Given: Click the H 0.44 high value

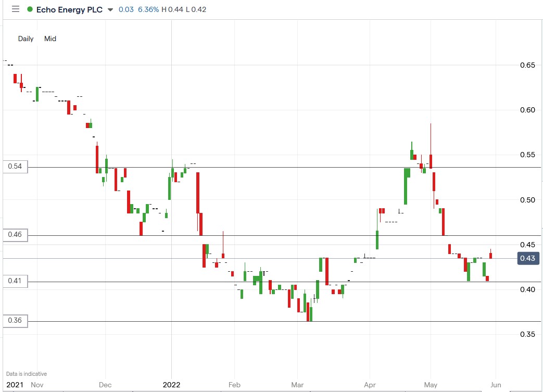Looking at the screenshot, I should click(x=172, y=9).
